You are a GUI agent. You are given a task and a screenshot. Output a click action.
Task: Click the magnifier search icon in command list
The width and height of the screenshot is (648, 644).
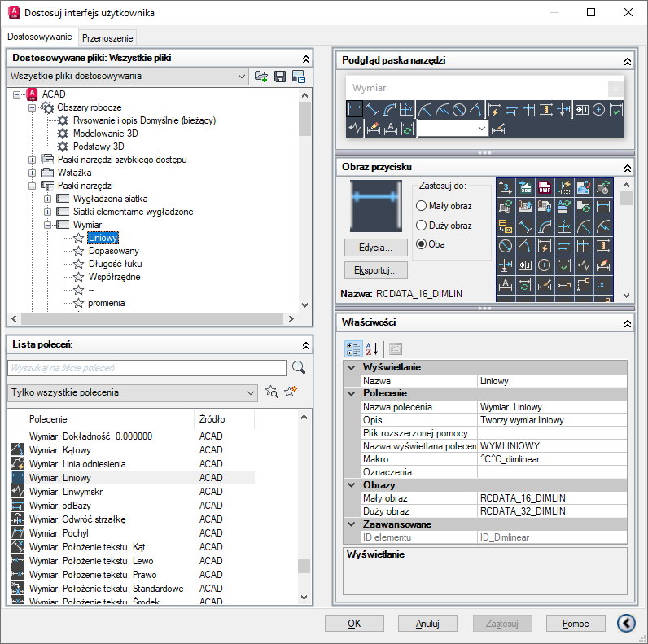299,367
